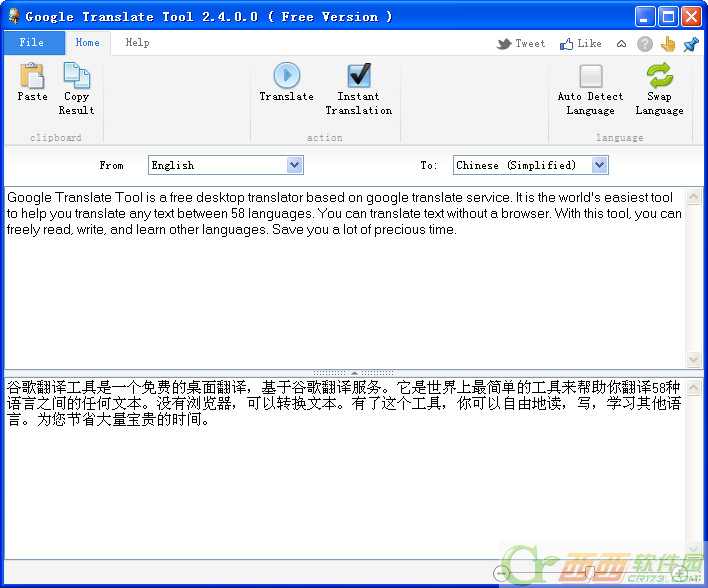Collapse the ribbon with the chevron arrow
The width and height of the screenshot is (708, 588).
point(621,44)
